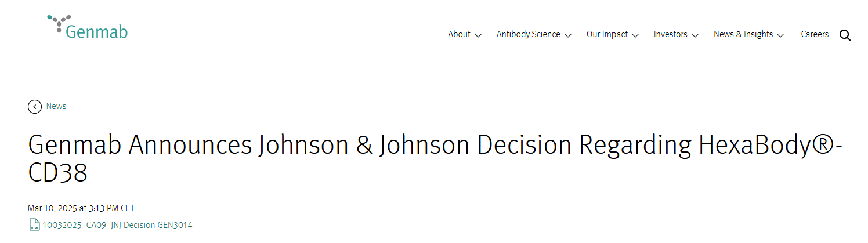Select the Investors menu label
The width and height of the screenshot is (868, 243).
tap(670, 34)
